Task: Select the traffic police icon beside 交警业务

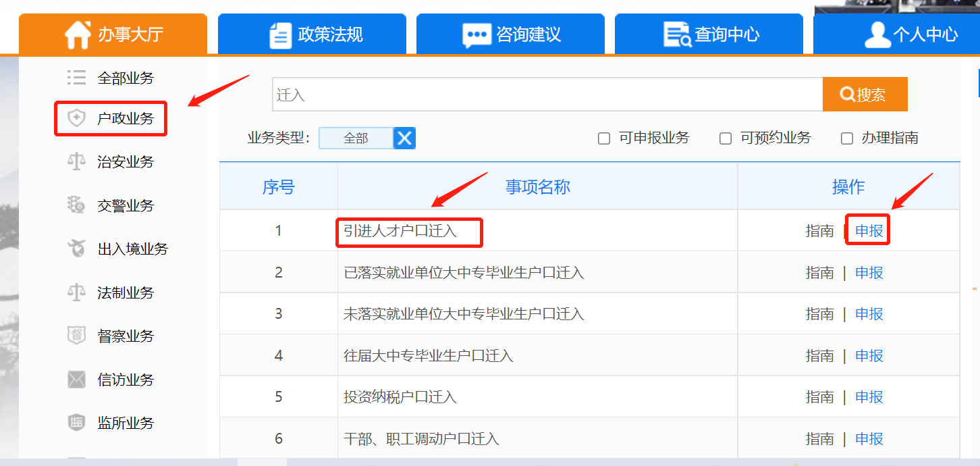Action: click(77, 205)
